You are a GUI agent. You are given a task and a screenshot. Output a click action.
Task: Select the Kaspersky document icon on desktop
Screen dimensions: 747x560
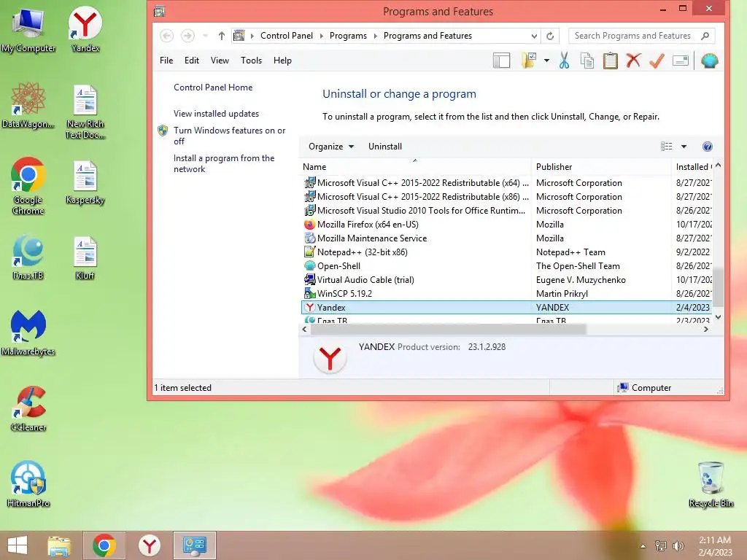85,182
